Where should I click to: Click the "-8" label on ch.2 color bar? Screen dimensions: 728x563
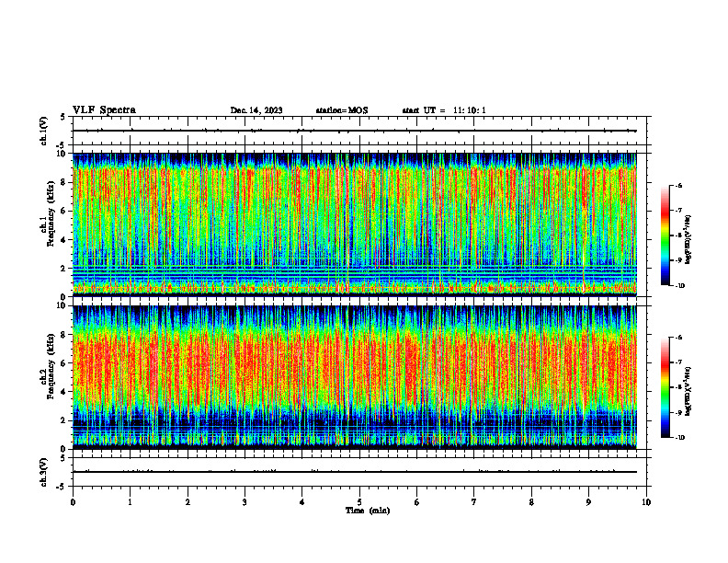[x=678, y=387]
